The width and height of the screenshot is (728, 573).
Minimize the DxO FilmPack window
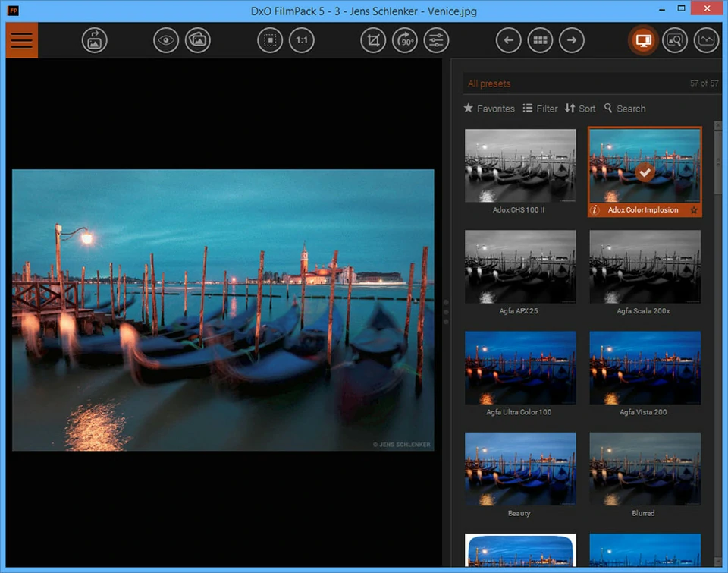click(x=662, y=9)
